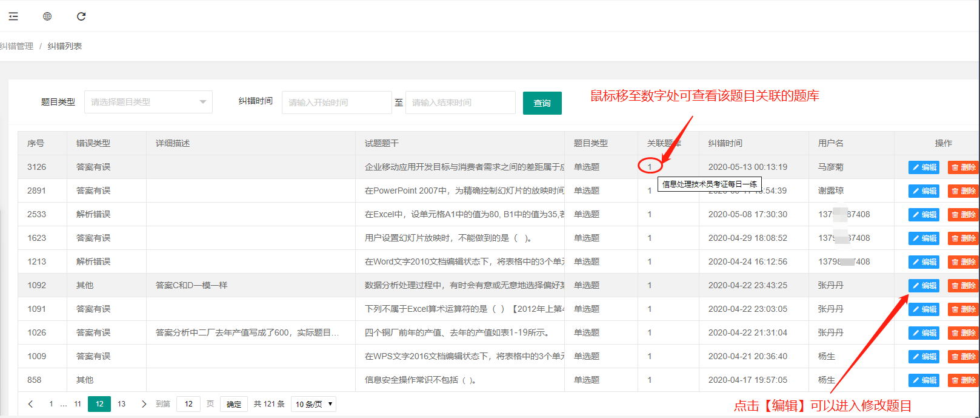The image size is (980, 418).
Task: Click the 纠错时间 column header
Action: [x=725, y=143]
